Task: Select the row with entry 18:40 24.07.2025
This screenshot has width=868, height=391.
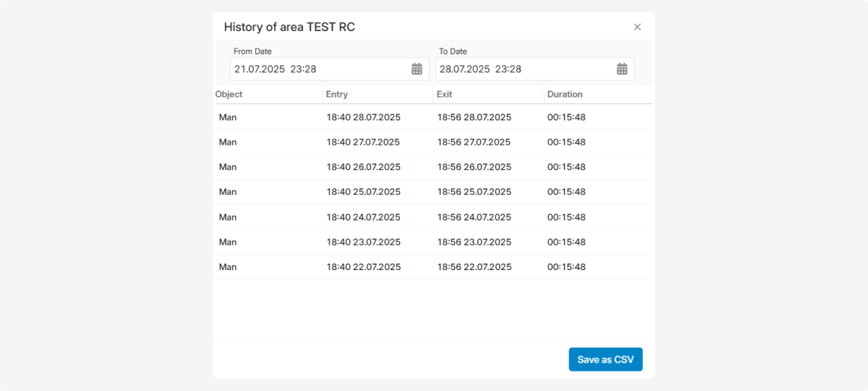Action: tap(363, 217)
